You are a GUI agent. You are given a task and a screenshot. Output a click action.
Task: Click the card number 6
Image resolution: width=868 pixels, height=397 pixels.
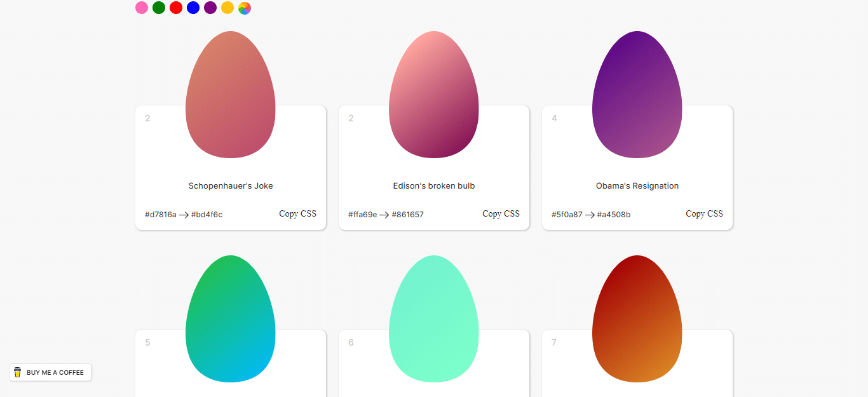pyautogui.click(x=351, y=342)
